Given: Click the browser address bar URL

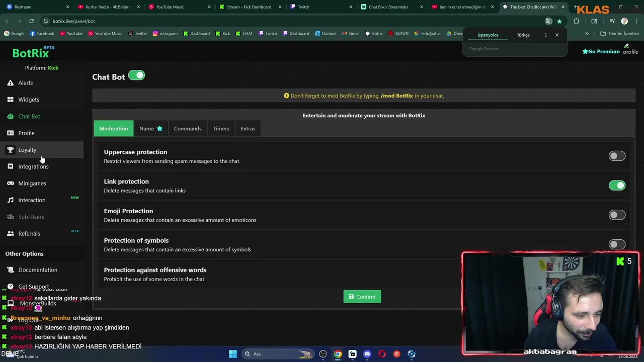Looking at the screenshot, I should [x=73, y=21].
